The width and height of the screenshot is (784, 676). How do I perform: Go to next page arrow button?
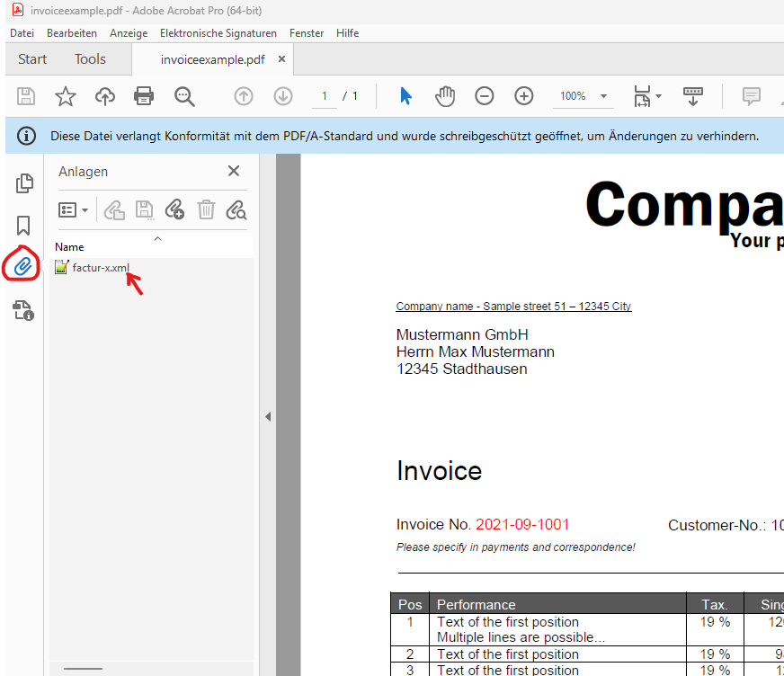pyautogui.click(x=283, y=96)
